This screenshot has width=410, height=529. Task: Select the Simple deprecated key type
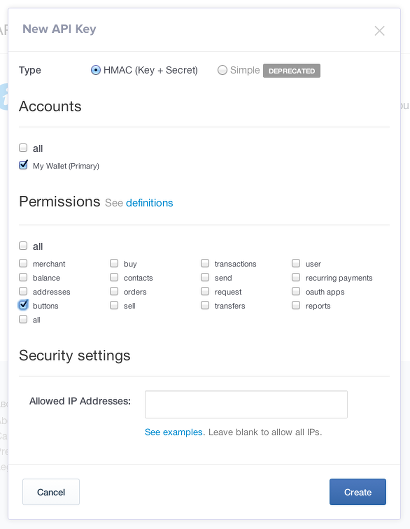pos(222,70)
